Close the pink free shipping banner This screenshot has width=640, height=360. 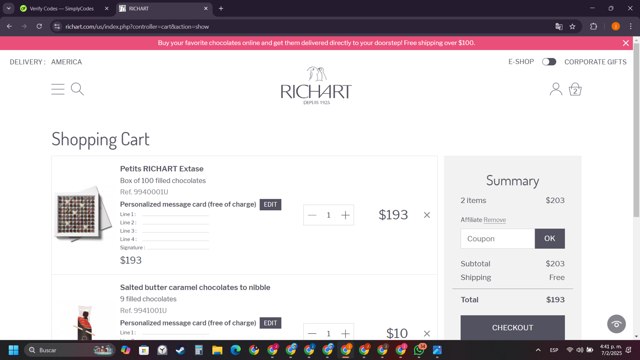(626, 43)
